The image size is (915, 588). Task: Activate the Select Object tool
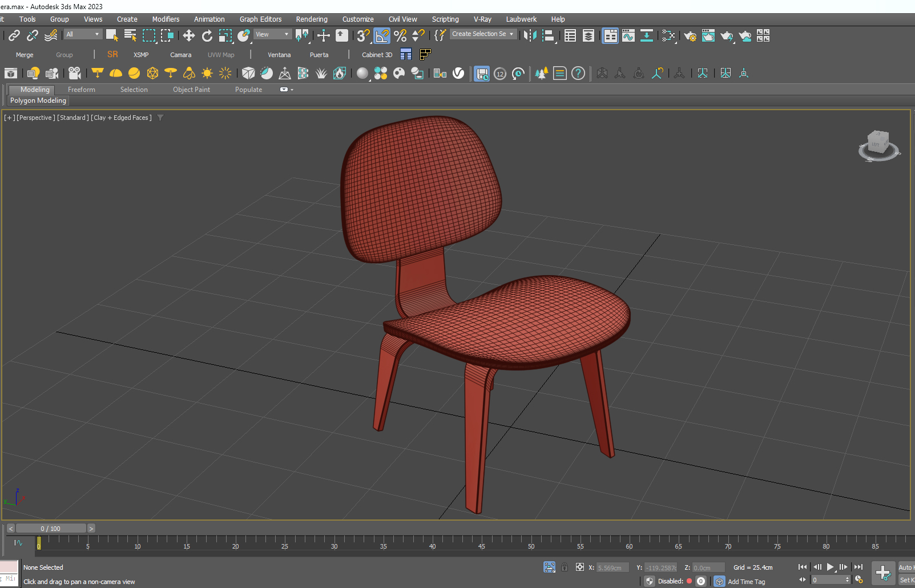click(x=112, y=35)
